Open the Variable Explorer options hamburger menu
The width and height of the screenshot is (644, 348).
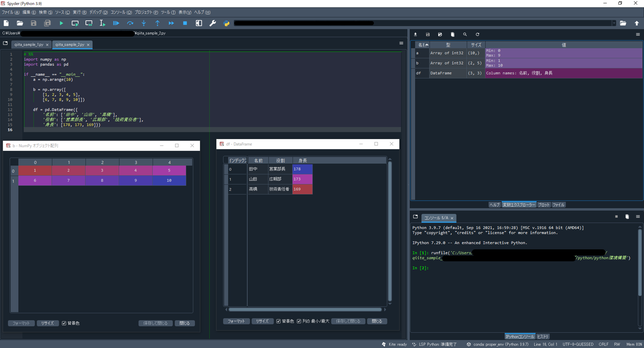(x=638, y=34)
